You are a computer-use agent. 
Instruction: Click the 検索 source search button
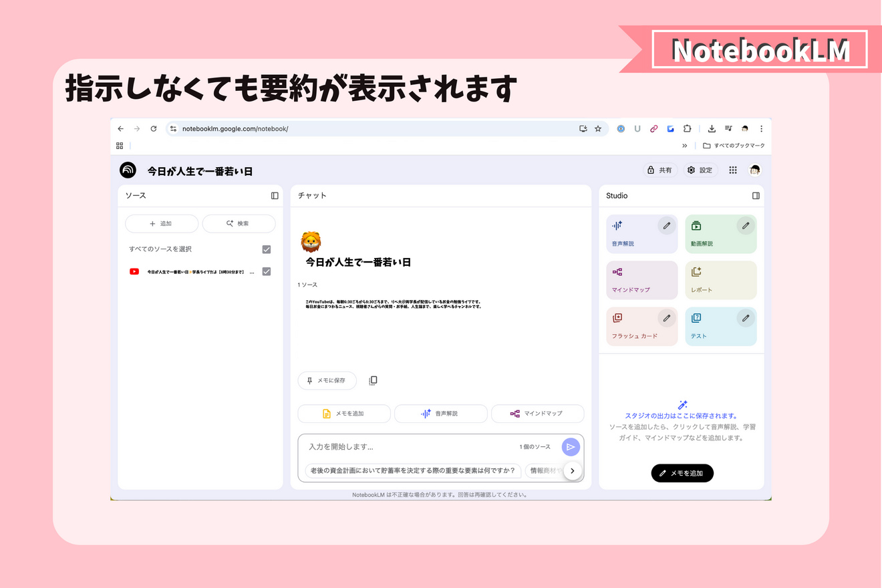click(239, 224)
